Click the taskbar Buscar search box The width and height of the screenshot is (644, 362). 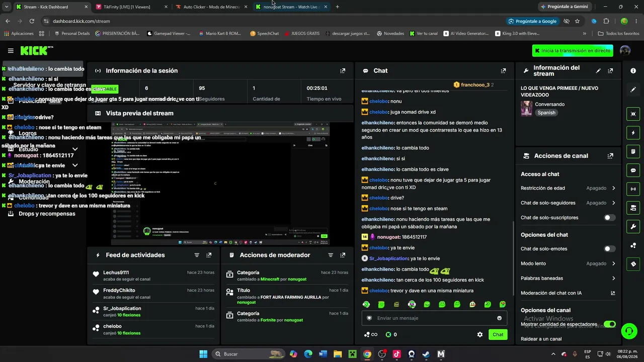[249, 354]
